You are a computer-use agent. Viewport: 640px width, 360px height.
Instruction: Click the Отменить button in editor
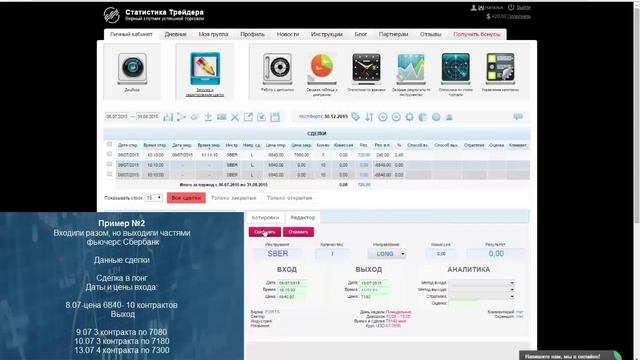pos(298,232)
